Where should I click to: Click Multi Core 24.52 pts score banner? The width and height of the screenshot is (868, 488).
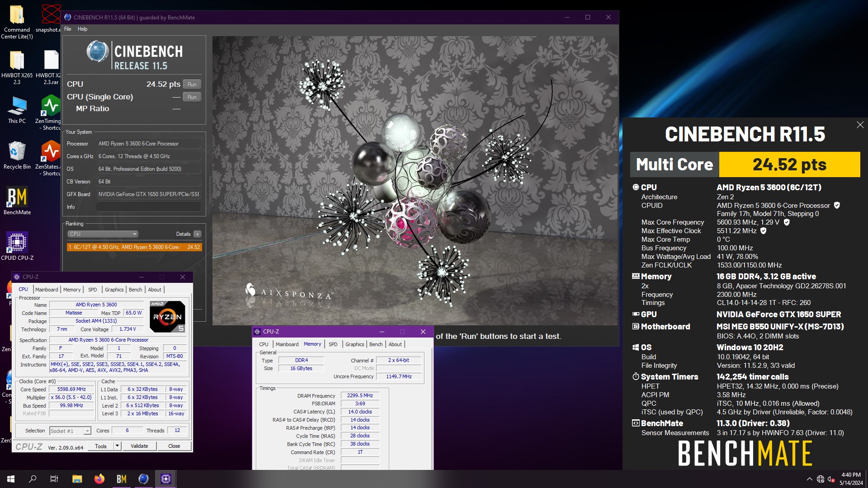[745, 164]
